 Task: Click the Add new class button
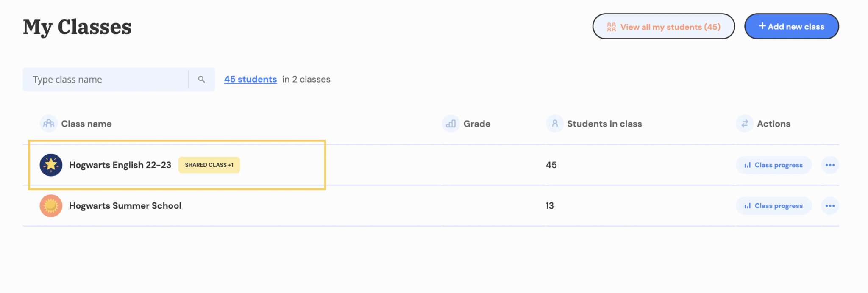point(791,26)
